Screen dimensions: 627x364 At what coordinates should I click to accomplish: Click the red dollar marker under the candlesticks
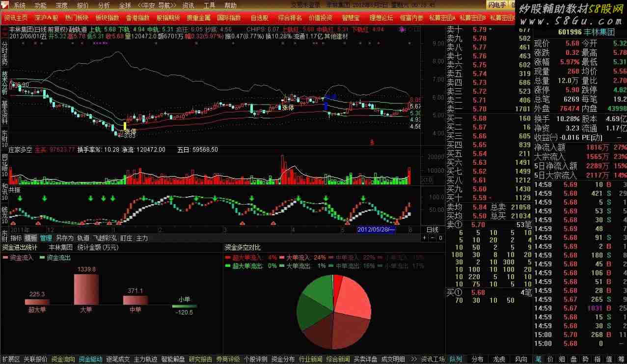(372, 142)
